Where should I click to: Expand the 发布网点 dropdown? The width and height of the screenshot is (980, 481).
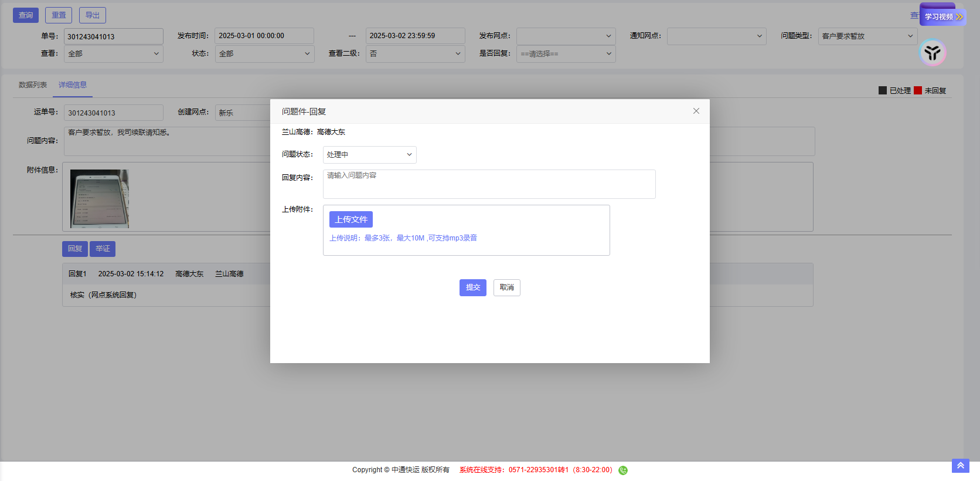pyautogui.click(x=566, y=36)
